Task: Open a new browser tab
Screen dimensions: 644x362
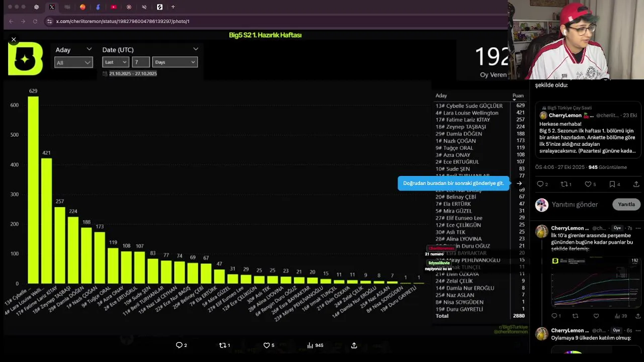Action: coord(173,7)
